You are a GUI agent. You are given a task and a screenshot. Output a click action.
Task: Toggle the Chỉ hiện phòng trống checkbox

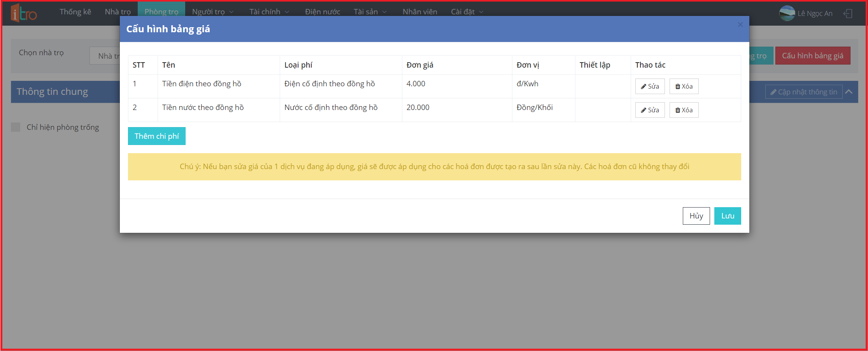point(16,127)
